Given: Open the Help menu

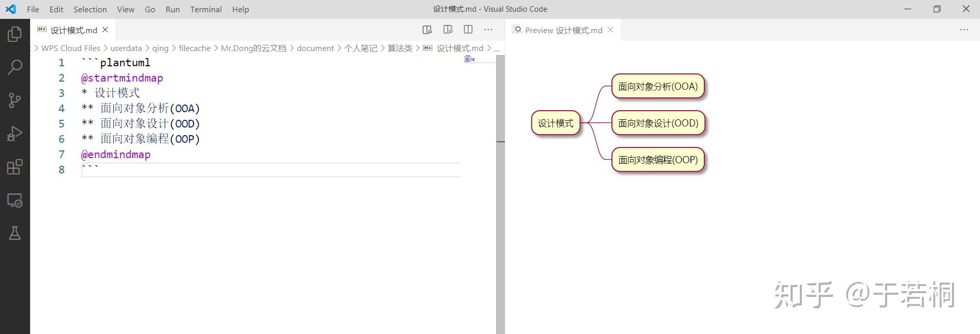Looking at the screenshot, I should pos(240,9).
